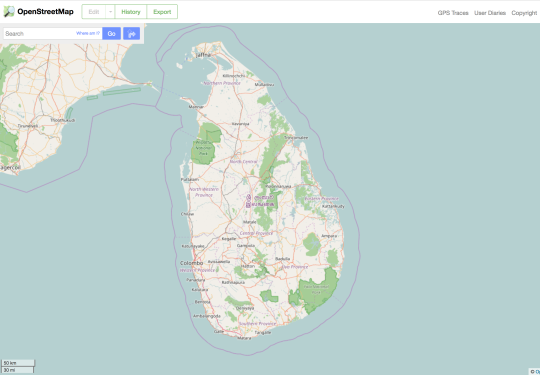
Task: Open User Diaries link
Action: click(490, 13)
